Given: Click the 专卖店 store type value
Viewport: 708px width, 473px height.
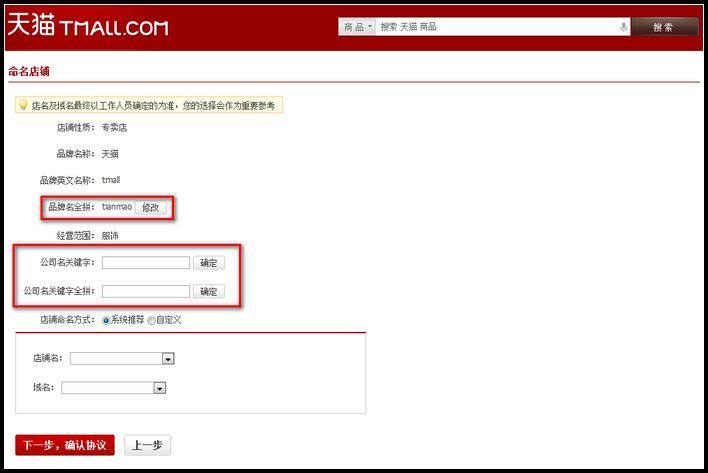Looking at the screenshot, I should point(114,128).
